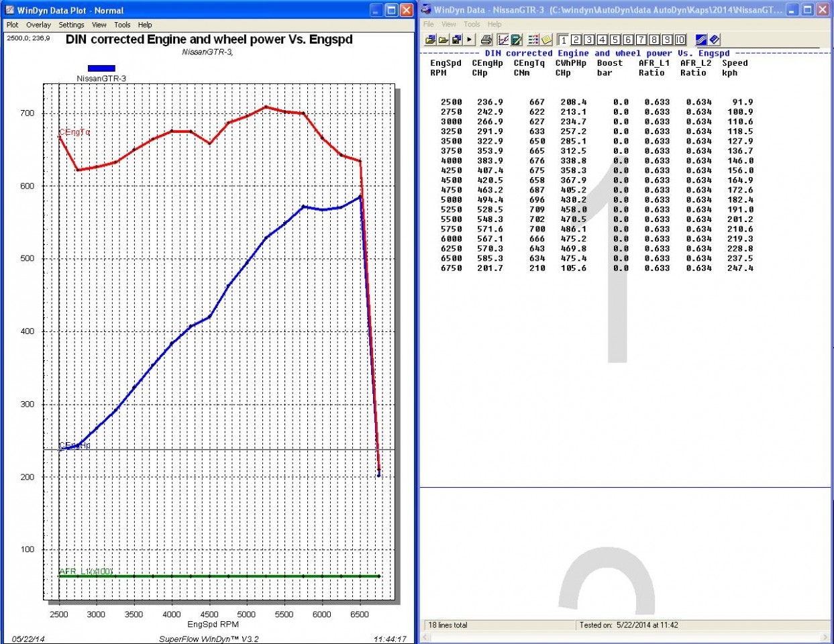
Task: Click the 'Tested on: 5/22/2014' status entry
Action: pyautogui.click(x=629, y=625)
